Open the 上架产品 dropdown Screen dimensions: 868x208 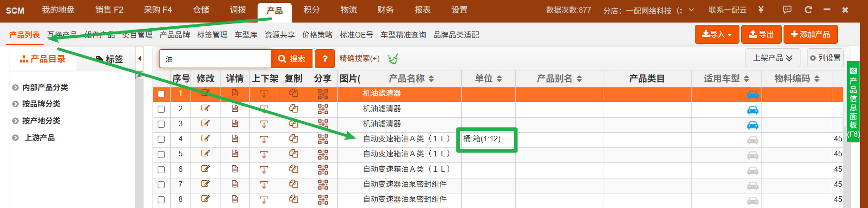773,58
